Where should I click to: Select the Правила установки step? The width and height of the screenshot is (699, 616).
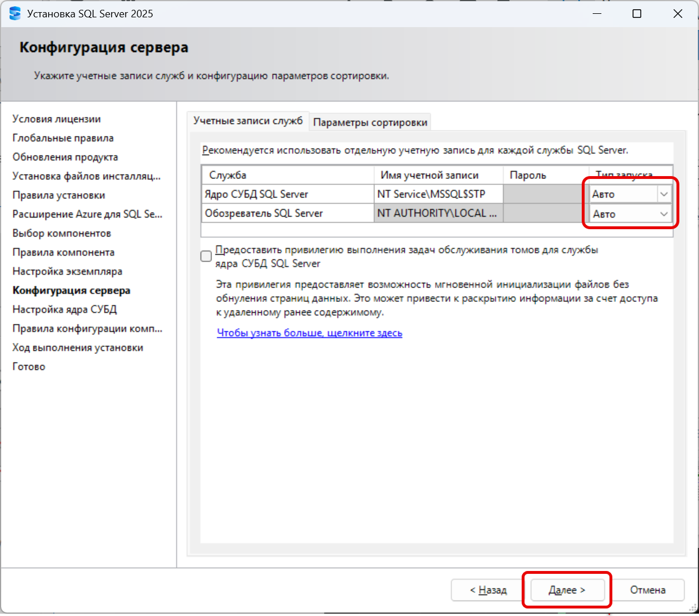coord(59,195)
